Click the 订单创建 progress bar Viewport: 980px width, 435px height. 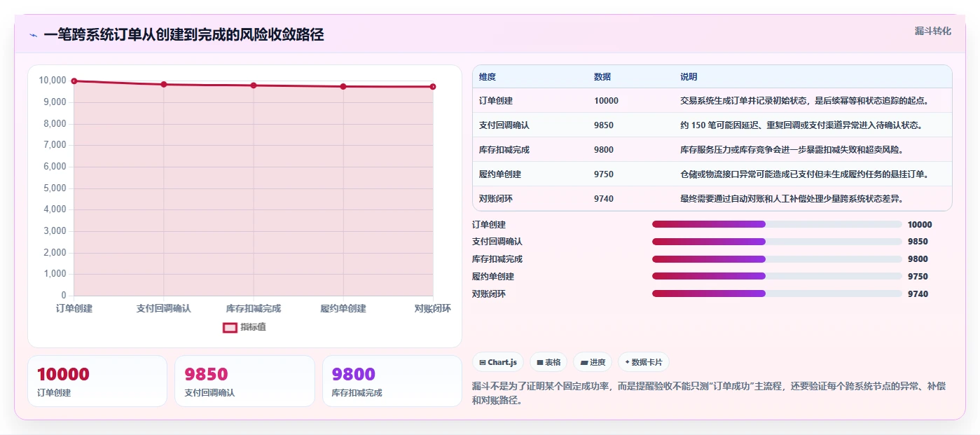pos(777,224)
